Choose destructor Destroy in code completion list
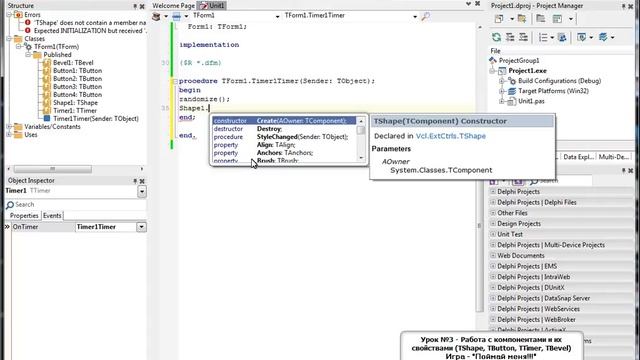 284,129
